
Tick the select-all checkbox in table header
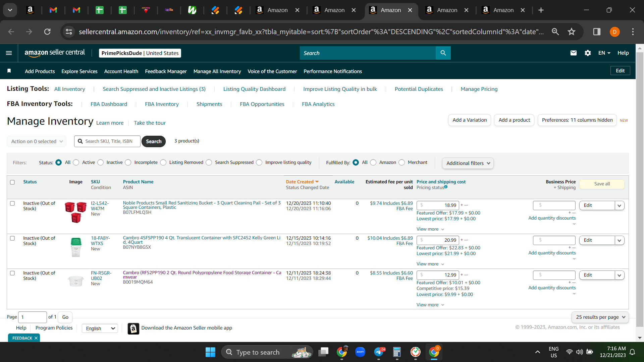12,182
